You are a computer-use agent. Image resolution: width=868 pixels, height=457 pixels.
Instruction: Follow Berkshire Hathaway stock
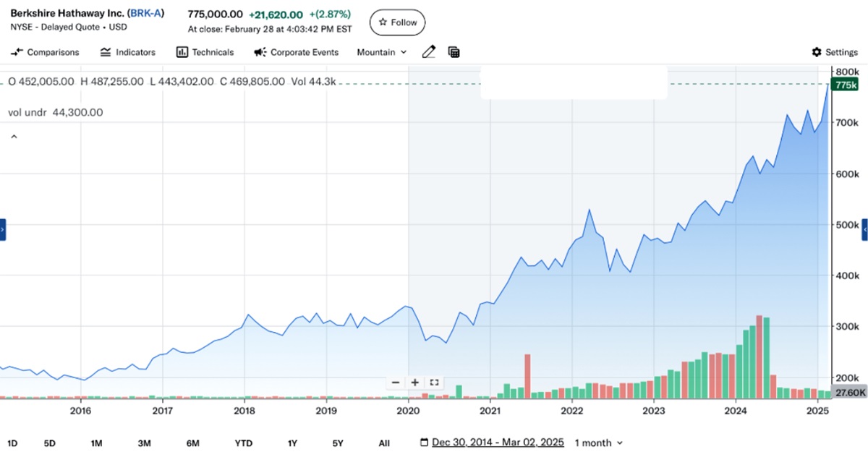(397, 22)
